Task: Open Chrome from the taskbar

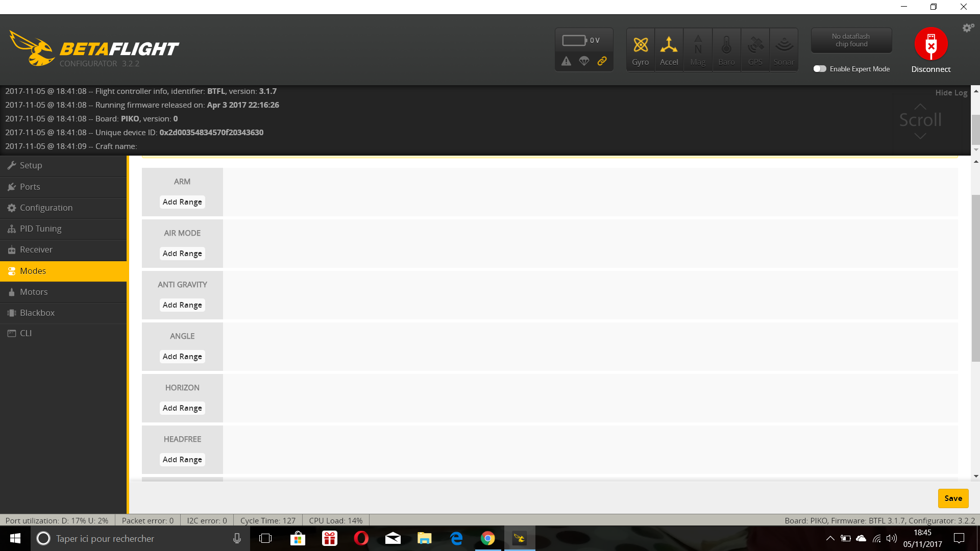Action: pyautogui.click(x=488, y=538)
